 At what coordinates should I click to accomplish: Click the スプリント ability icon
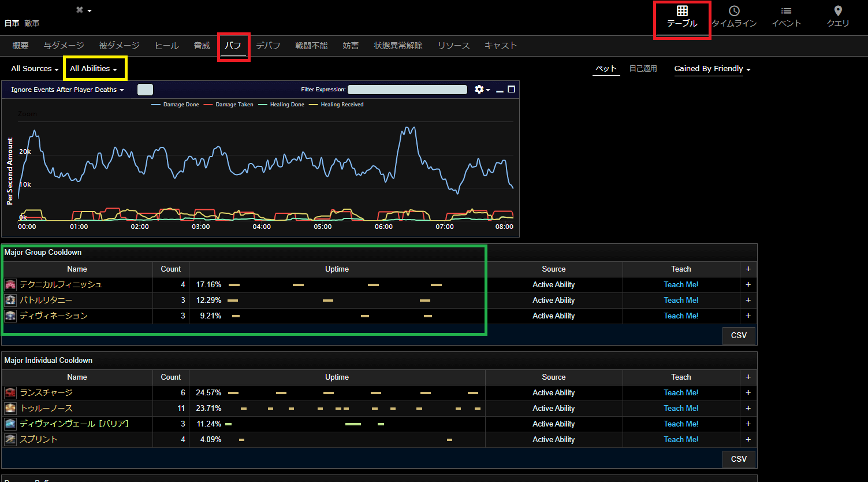tap(10, 440)
